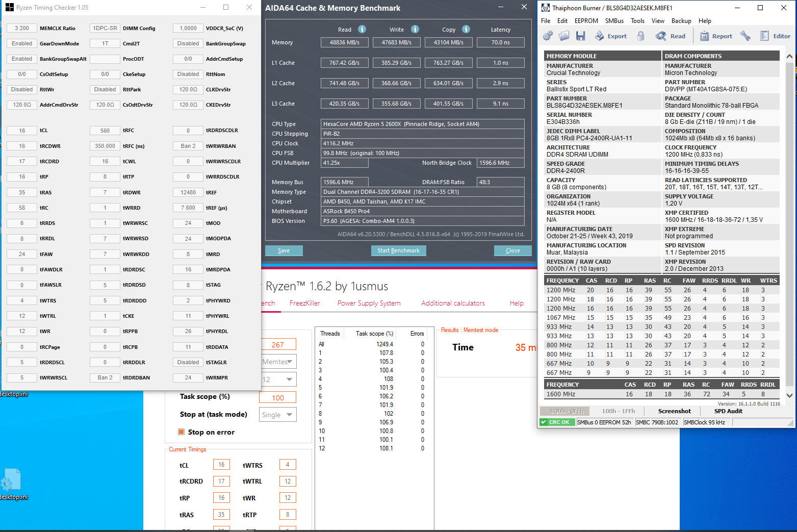
Task: Click the L3 Cache Write value 355.68 GB/s
Action: coord(397,104)
